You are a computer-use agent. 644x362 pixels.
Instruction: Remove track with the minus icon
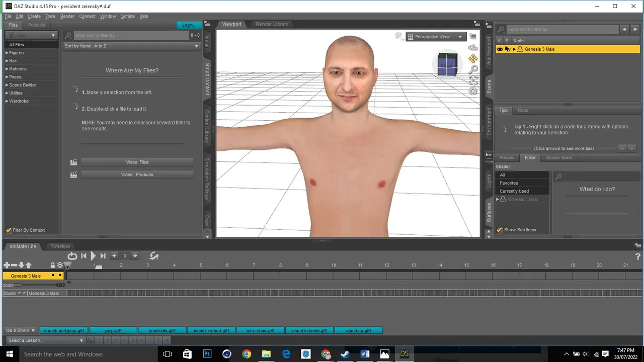14,265
